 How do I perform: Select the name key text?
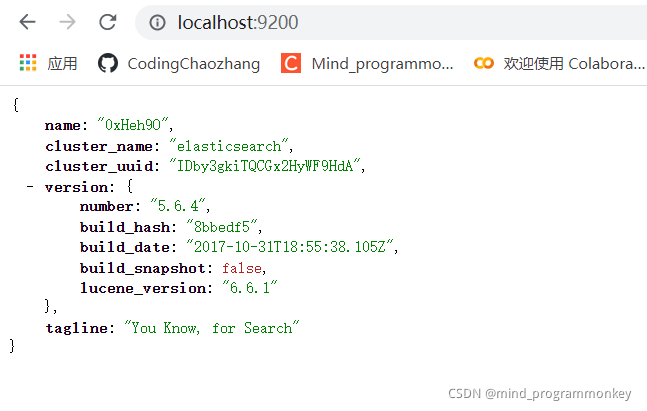click(x=63, y=125)
